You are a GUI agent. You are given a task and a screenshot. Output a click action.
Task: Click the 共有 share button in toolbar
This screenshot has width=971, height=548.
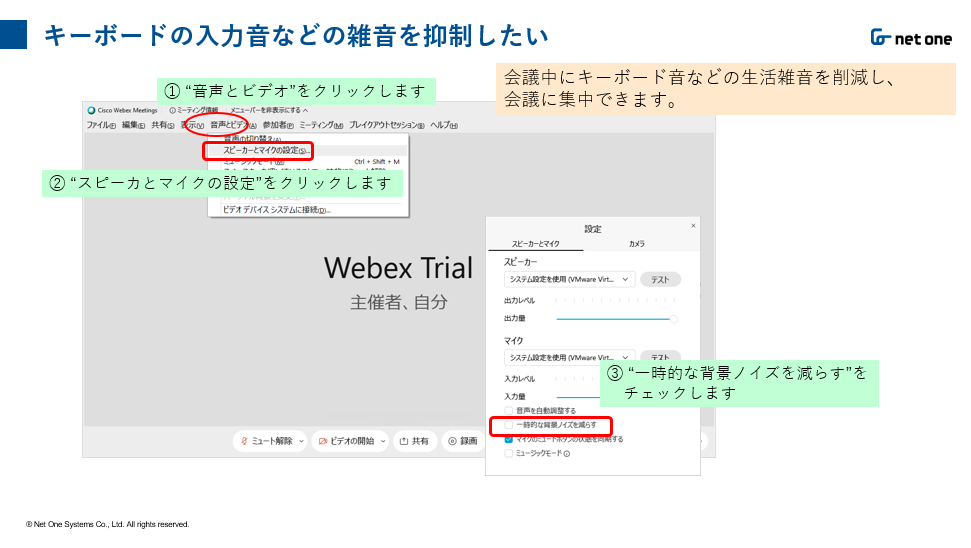click(414, 441)
